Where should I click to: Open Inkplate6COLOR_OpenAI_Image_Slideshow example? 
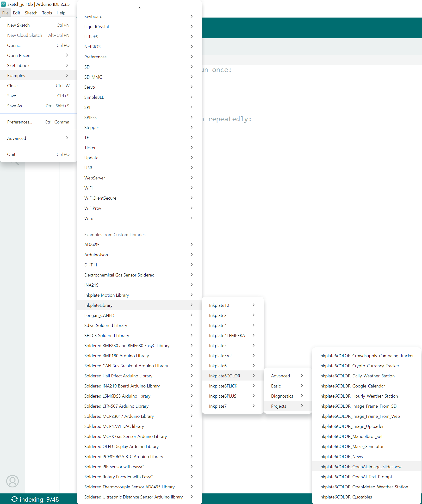(360, 467)
